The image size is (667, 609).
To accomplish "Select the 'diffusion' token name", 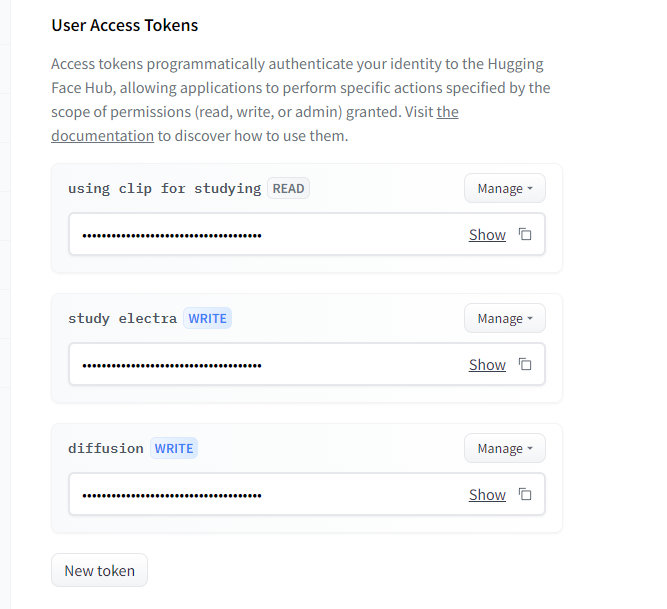I will 106,448.
